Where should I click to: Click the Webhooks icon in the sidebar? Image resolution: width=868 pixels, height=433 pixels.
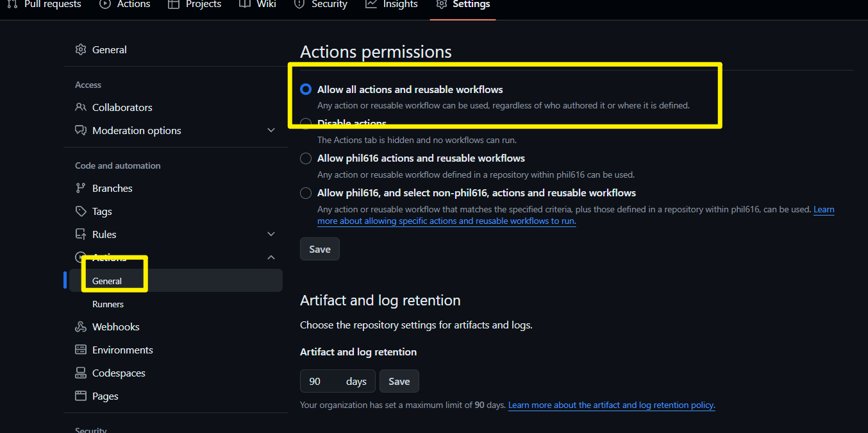coord(81,327)
